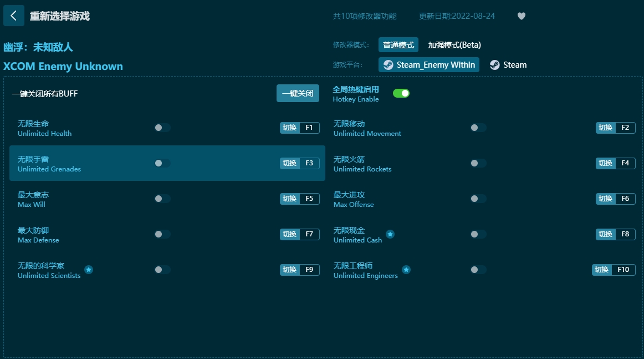
Task: Switch to 加强模式(Beta) mode
Action: [454, 45]
